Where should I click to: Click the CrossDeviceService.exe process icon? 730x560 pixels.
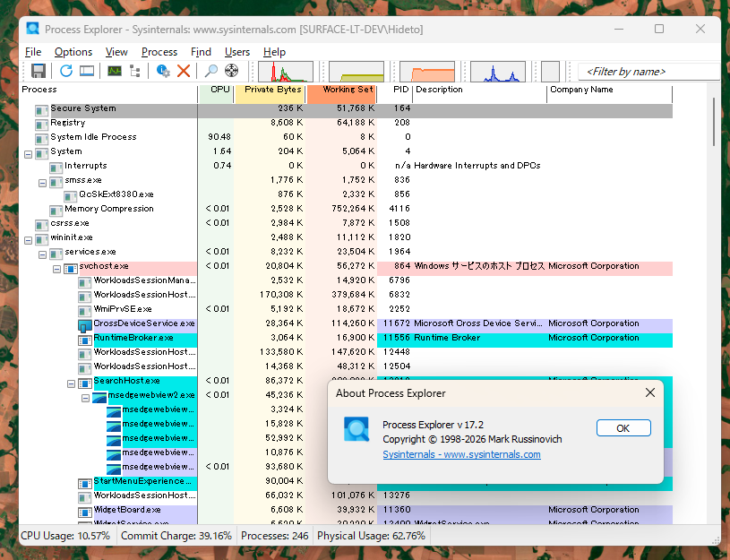[x=85, y=325]
